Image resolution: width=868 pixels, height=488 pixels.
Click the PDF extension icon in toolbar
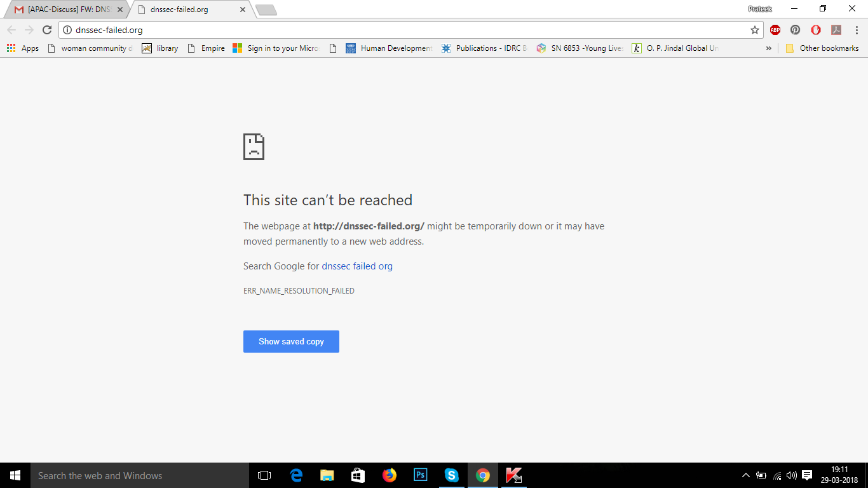coord(836,30)
